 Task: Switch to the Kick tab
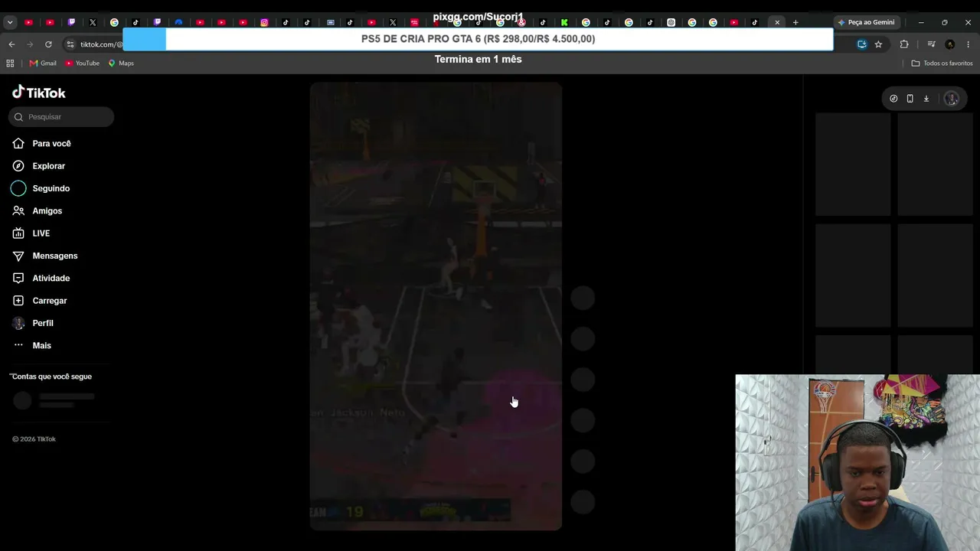(564, 22)
